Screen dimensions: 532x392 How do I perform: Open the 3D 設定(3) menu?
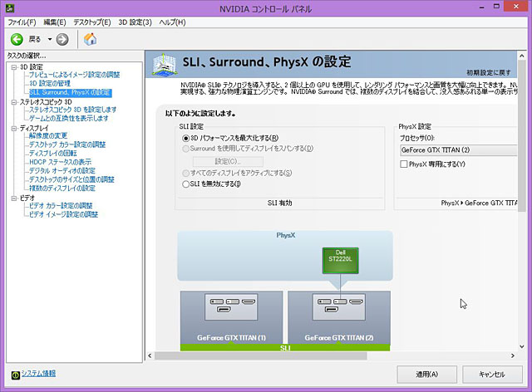[x=135, y=22]
